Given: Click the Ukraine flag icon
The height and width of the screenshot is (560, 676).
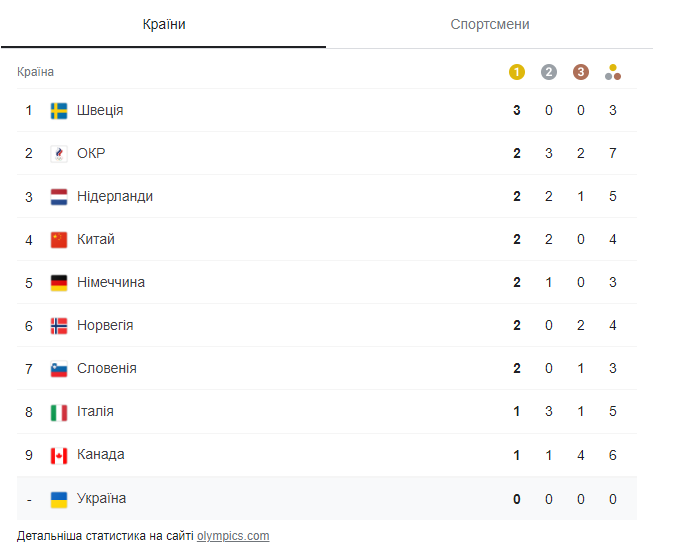Looking at the screenshot, I should pos(59,498).
